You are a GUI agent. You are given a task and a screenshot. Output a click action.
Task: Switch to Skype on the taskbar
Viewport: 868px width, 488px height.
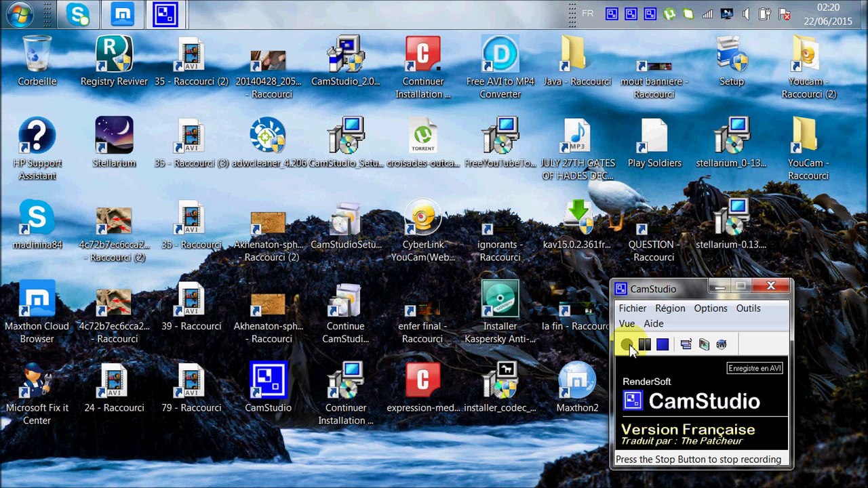pos(78,14)
